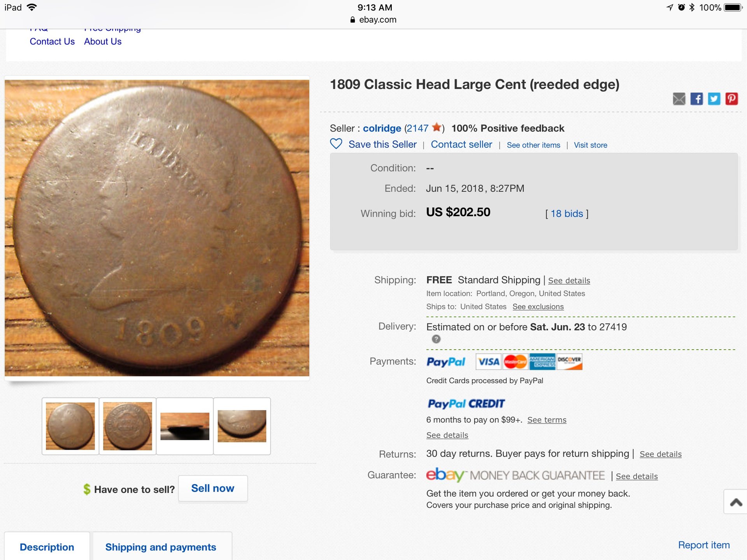Share listing on Twitter
This screenshot has height=560, width=747.
point(714,99)
